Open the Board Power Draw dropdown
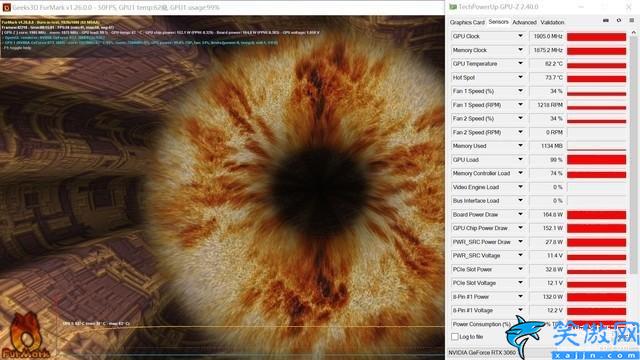The height and width of the screenshot is (360, 640). 520,214
